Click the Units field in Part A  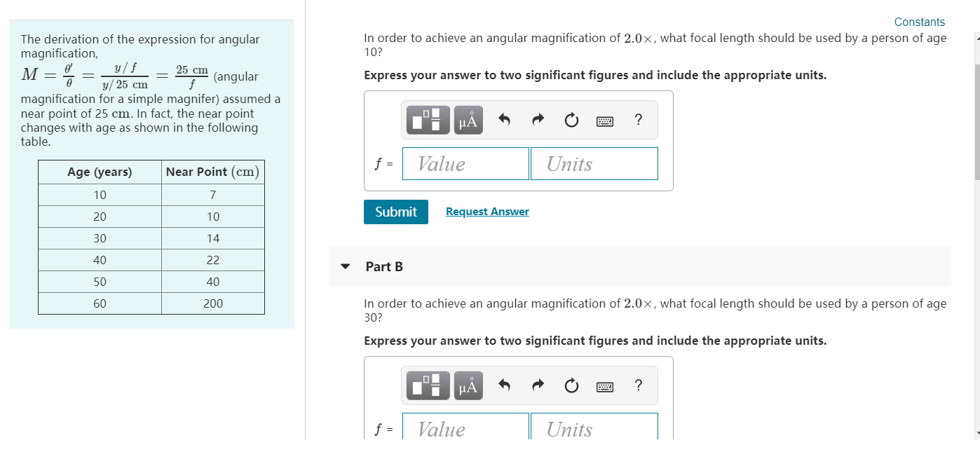tap(594, 163)
